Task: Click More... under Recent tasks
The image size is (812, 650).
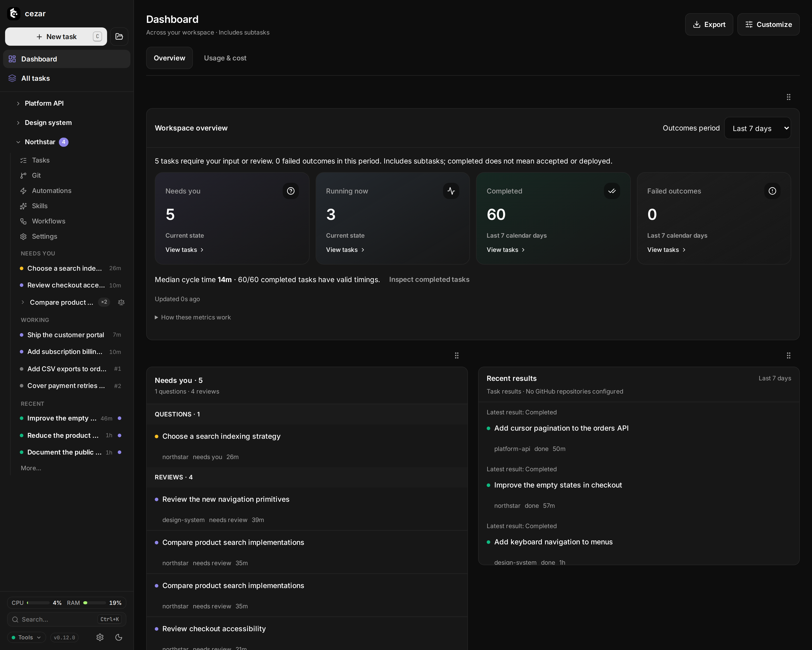Action: tap(31, 468)
